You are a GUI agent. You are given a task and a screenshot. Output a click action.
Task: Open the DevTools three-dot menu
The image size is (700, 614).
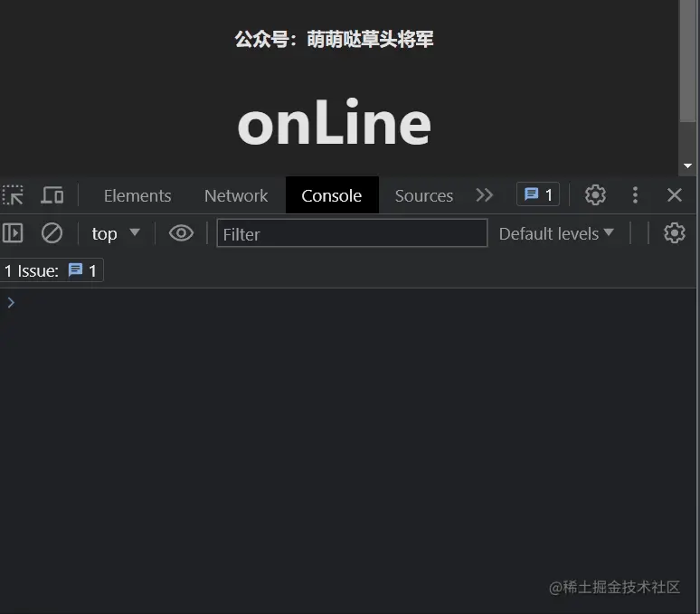point(635,195)
